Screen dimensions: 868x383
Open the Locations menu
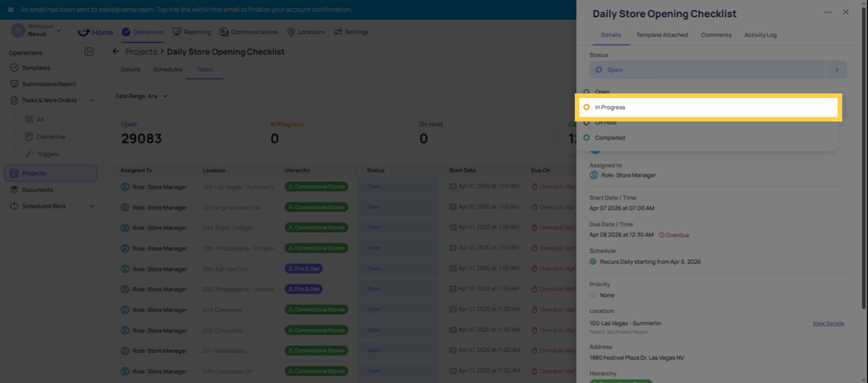tap(306, 32)
